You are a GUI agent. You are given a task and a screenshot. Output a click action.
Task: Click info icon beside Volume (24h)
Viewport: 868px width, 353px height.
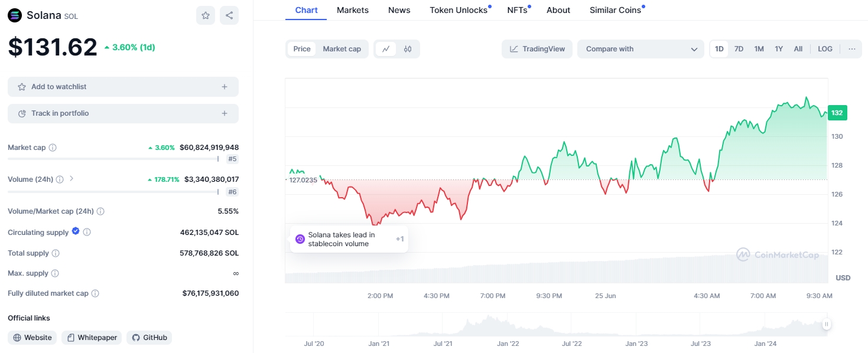tap(60, 179)
